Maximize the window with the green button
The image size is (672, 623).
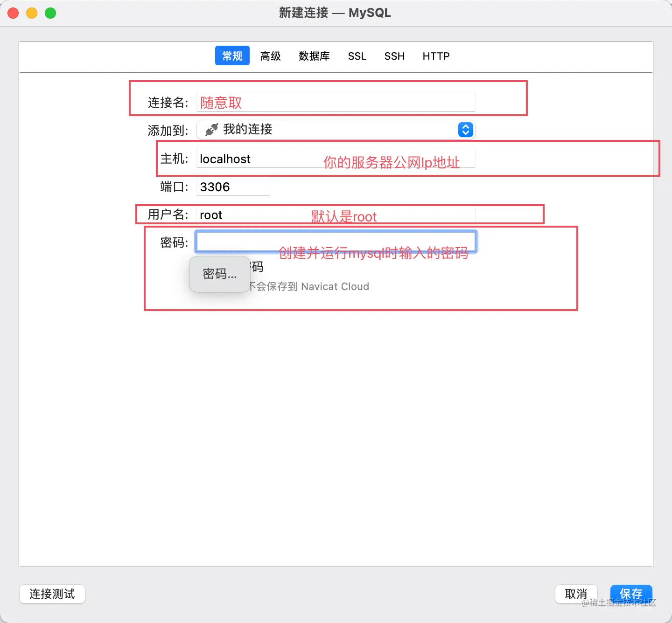pos(50,13)
